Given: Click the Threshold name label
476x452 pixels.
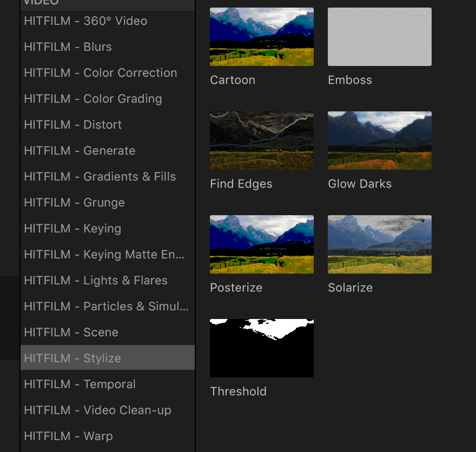Looking at the screenshot, I should pos(239,391).
